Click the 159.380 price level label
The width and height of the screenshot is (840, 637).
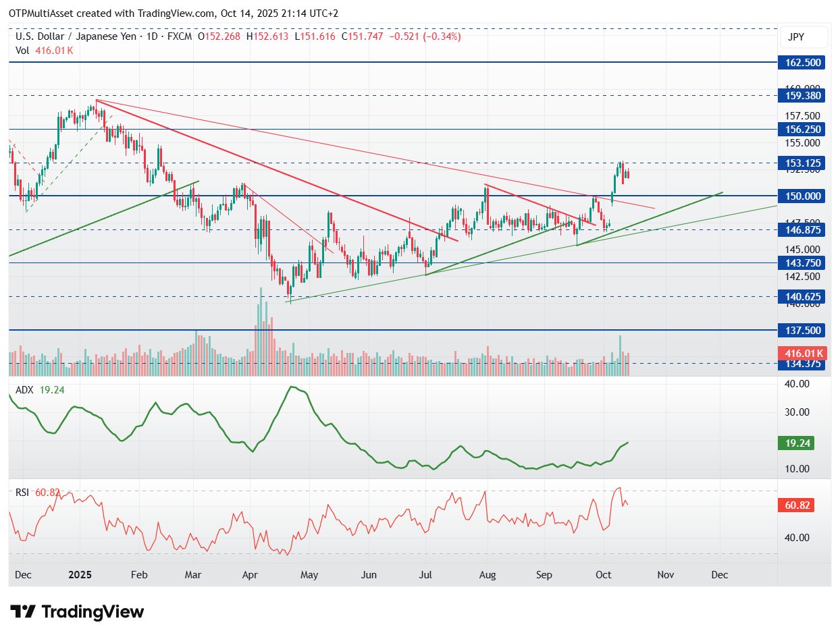[803, 96]
